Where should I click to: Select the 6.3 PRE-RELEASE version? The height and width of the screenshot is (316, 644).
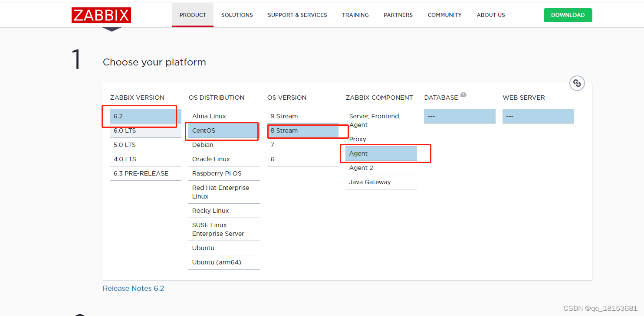click(x=146, y=173)
